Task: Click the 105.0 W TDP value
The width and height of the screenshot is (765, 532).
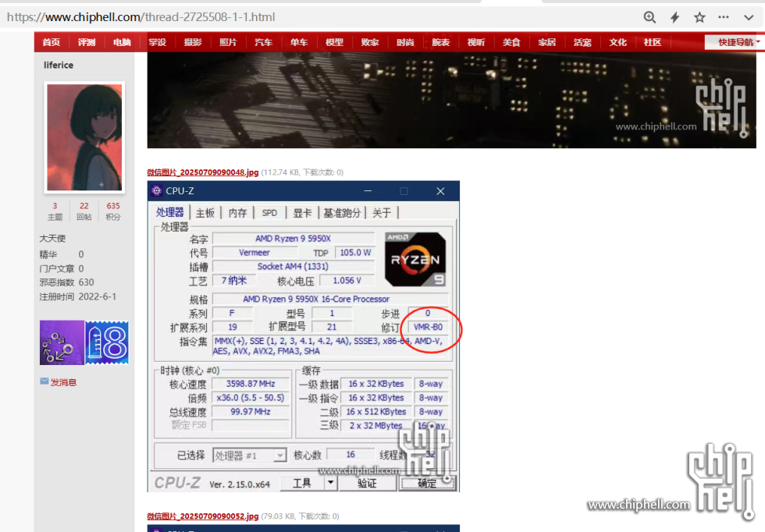Action: pos(355,253)
